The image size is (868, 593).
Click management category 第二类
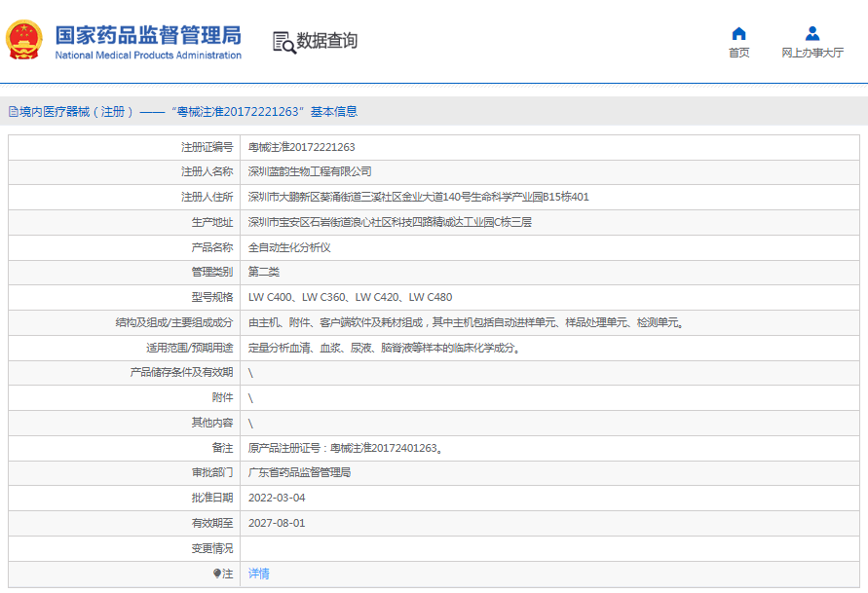click(263, 273)
